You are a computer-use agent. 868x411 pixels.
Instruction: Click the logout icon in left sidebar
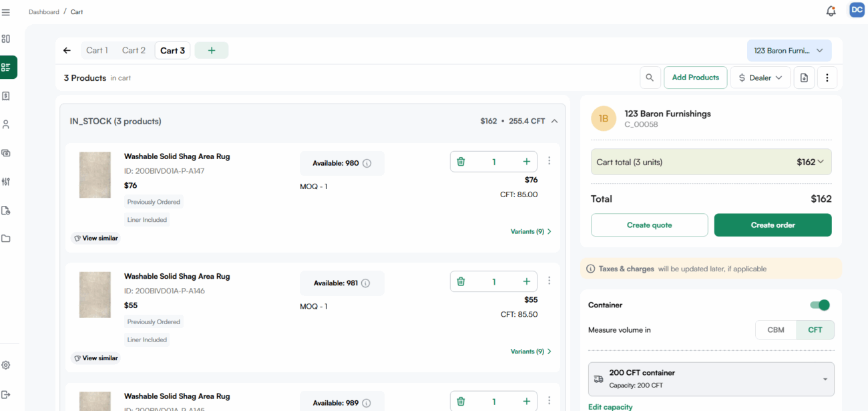[6, 394]
